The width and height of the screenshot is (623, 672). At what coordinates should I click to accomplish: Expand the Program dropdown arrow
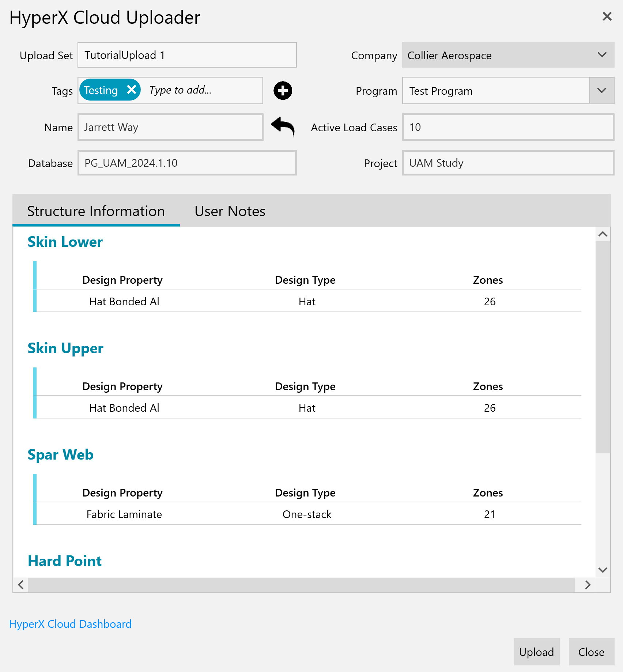[602, 90]
